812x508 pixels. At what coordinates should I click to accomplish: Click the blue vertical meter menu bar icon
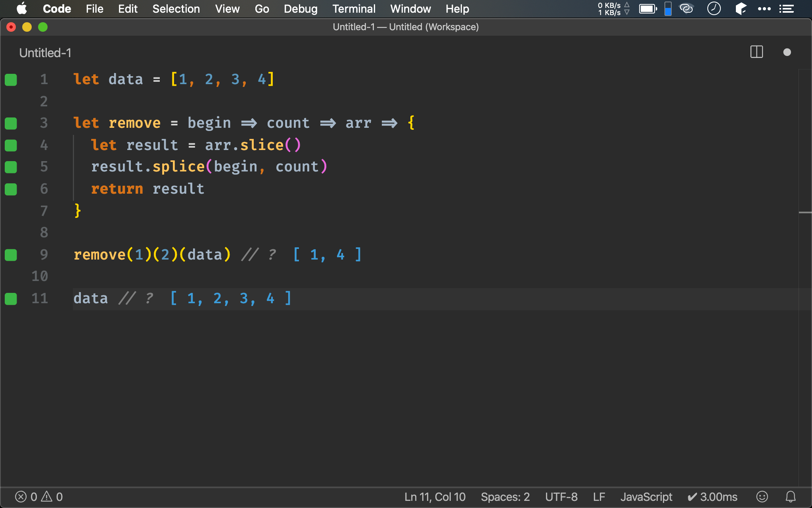point(668,9)
